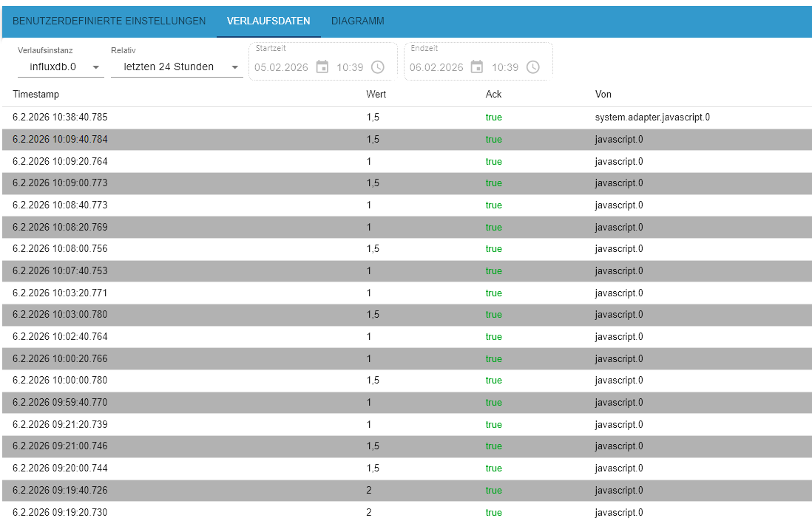This screenshot has width=812, height=518.
Task: Click the Startzeit date 05.02.2026 field
Action: [281, 67]
